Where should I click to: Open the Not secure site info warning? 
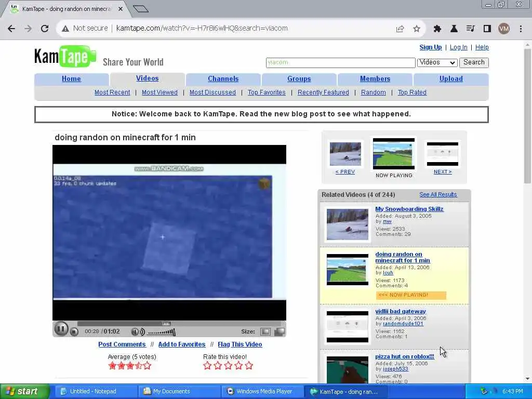85,28
